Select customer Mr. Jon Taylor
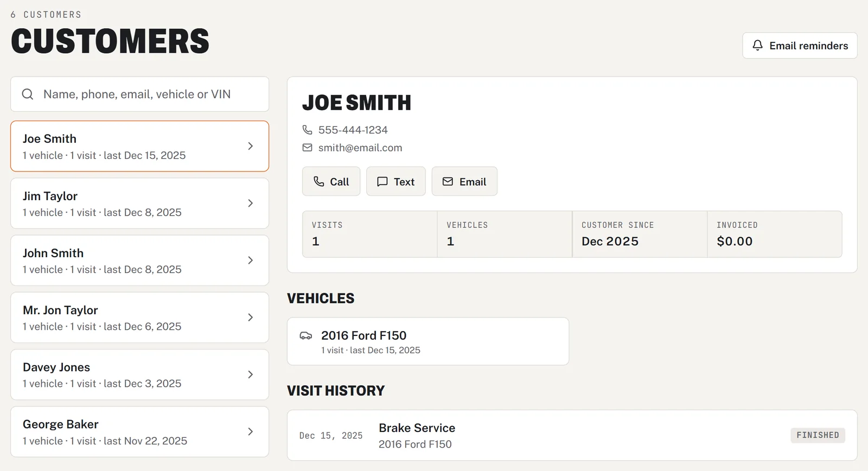 point(139,317)
